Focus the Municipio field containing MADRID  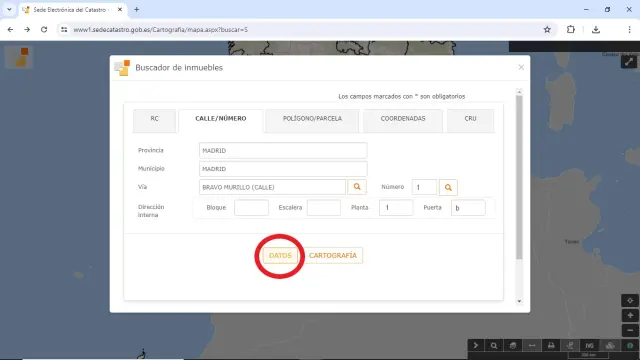point(283,169)
